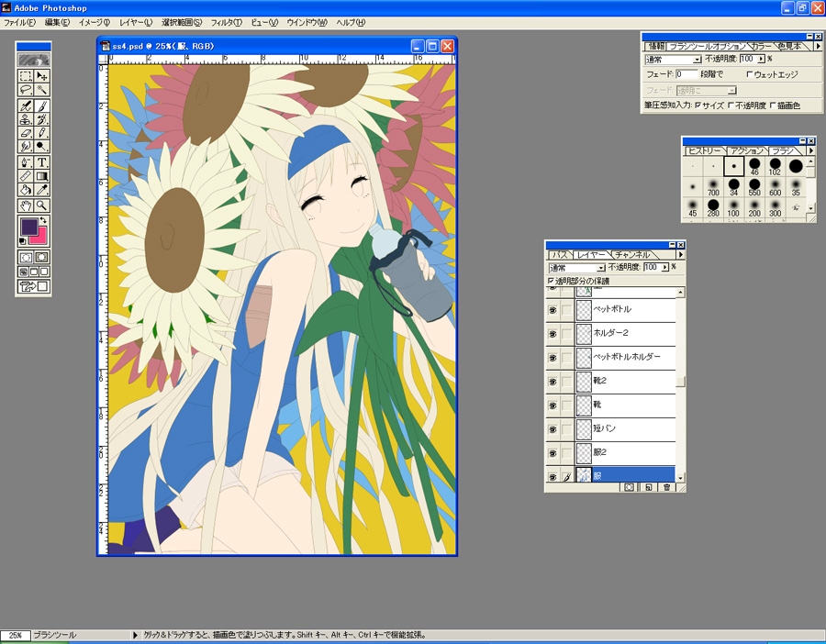Toggle stylus サイズ checkbox
The width and height of the screenshot is (826, 644).
coord(698,105)
